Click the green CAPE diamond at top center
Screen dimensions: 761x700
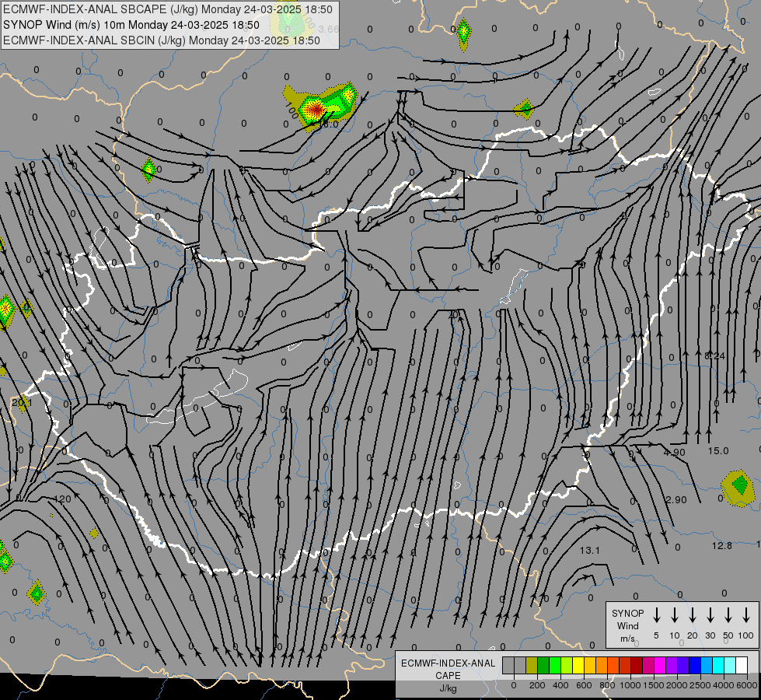(x=463, y=33)
